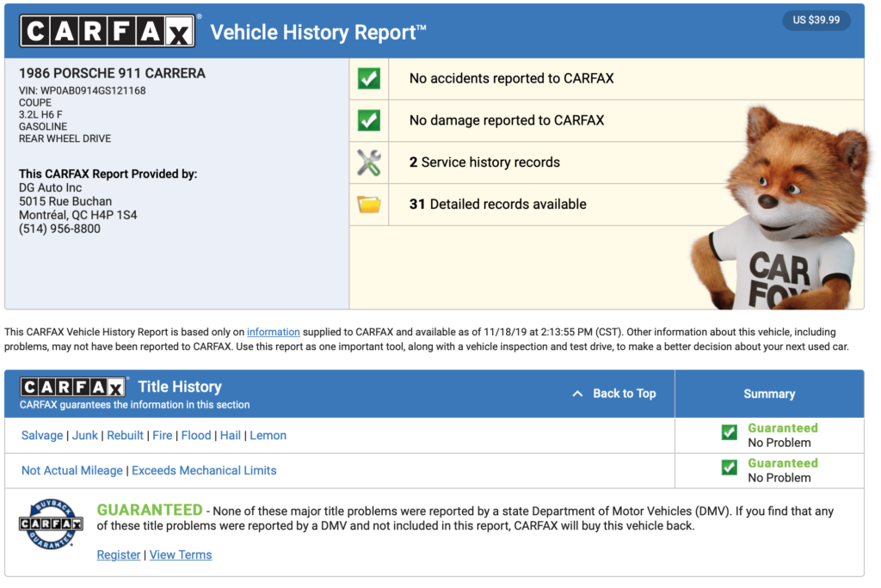881x588 pixels.
Task: Click the green check beside No accidents
Action: (368, 78)
